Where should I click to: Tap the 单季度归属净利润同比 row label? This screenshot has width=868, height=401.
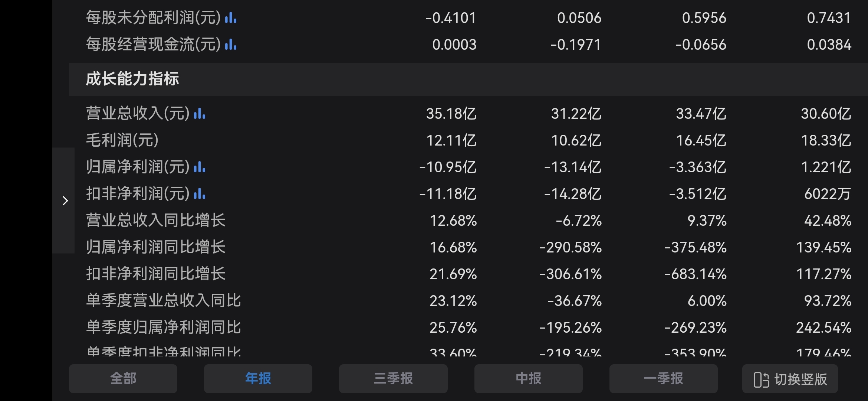pos(164,327)
